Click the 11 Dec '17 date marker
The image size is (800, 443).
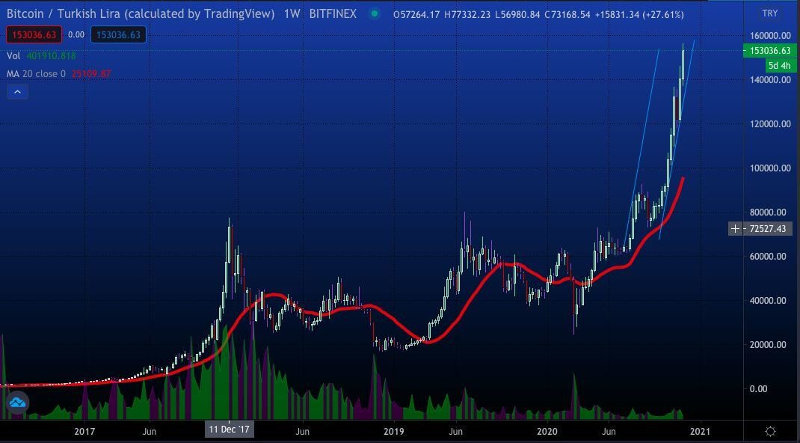pos(229,430)
